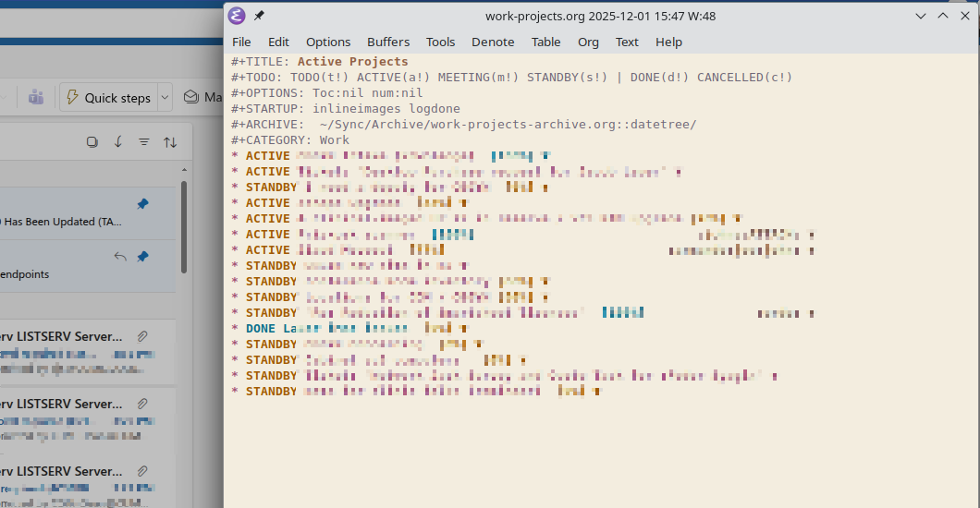This screenshot has height=508, width=980.
Task: Click the reply arrow on the 'endpoints' email
Action: click(x=120, y=257)
